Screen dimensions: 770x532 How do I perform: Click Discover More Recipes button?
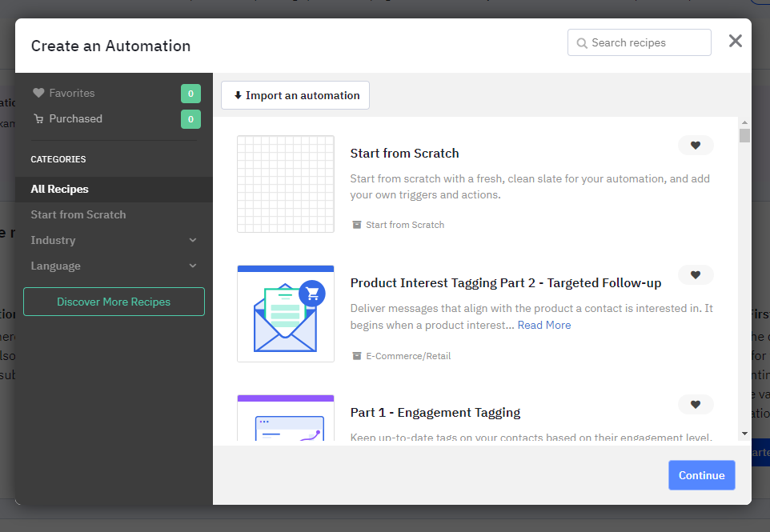(x=114, y=302)
